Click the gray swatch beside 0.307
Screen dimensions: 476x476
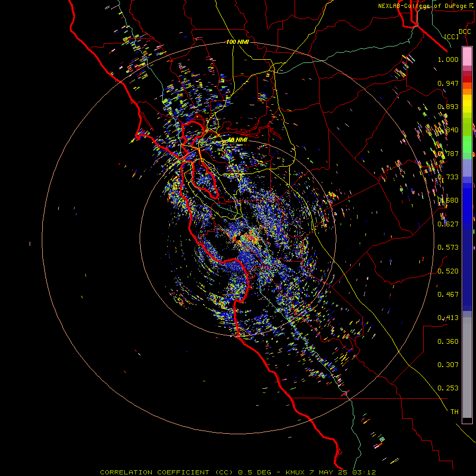(467, 368)
